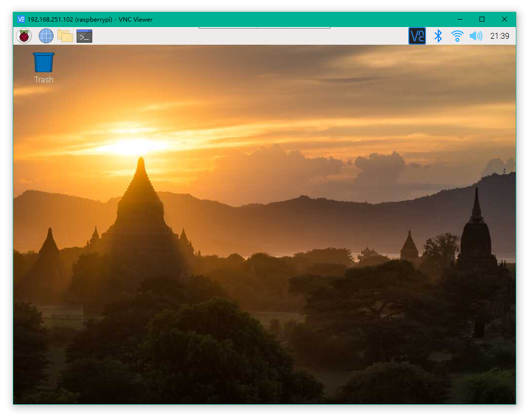Launch the web browser globe icon
This screenshot has width=532, height=417.
coord(46,36)
